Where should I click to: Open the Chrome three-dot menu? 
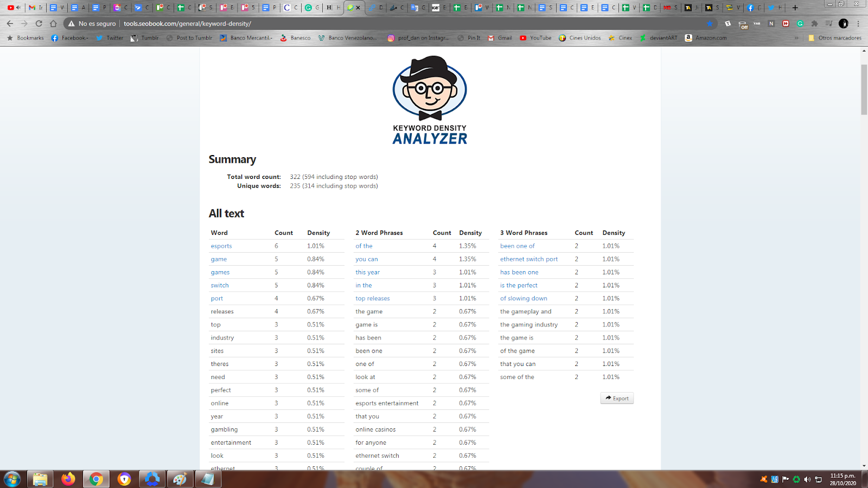[858, 23]
